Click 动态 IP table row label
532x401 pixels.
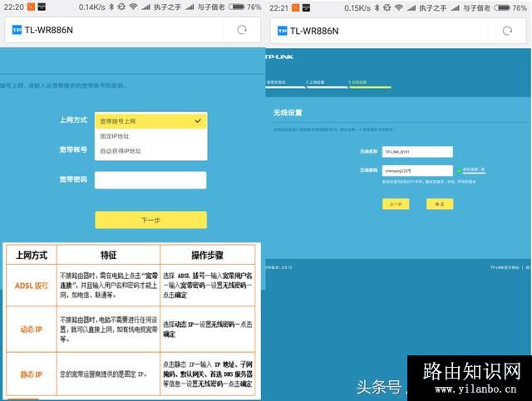pyautogui.click(x=32, y=329)
